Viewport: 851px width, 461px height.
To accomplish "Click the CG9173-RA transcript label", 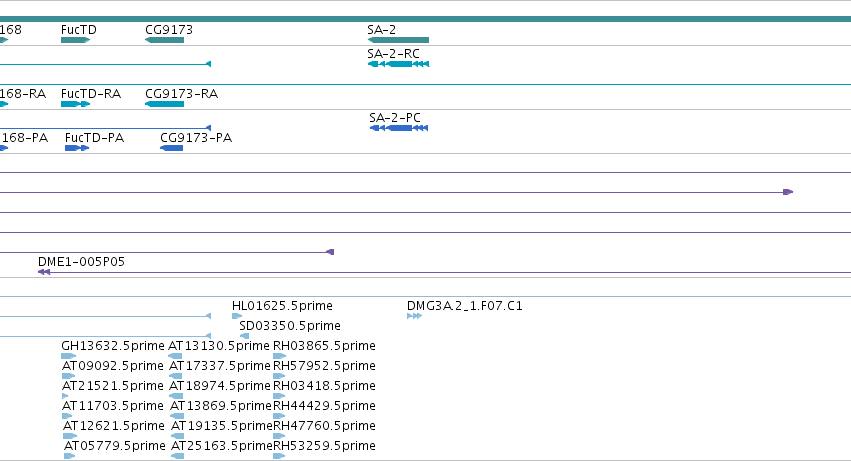I will [181, 94].
